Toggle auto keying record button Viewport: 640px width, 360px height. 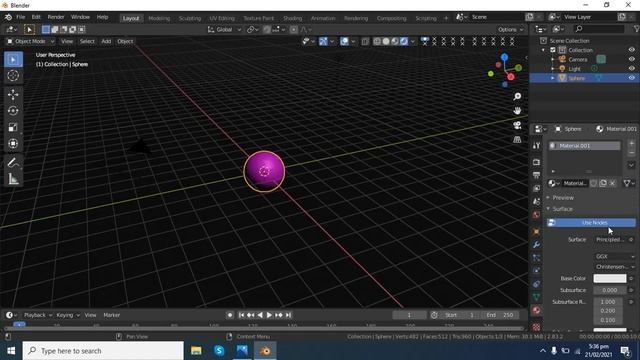point(230,315)
